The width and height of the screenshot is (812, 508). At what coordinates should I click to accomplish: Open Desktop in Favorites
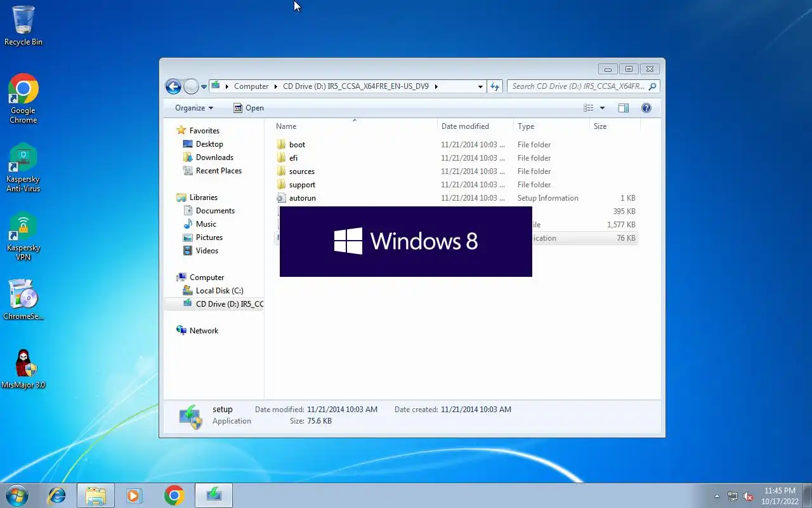[x=209, y=144]
